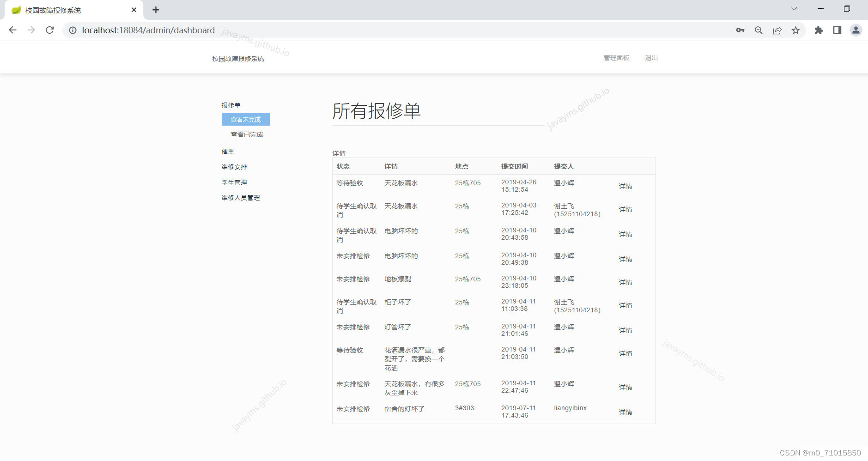Click 谢士飞 in the 柜子坏了 row
868x461 pixels.
564,302
